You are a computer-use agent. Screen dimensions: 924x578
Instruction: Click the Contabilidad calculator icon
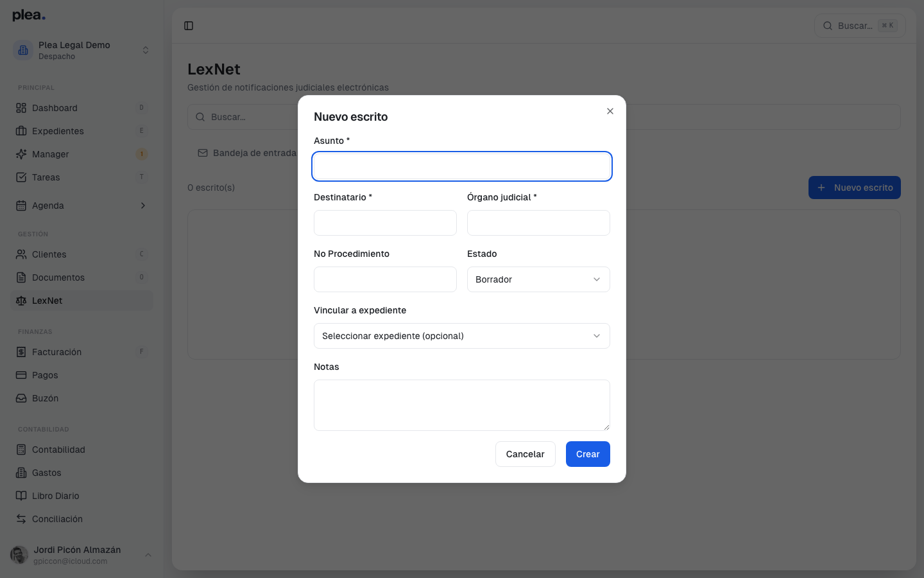pos(21,450)
